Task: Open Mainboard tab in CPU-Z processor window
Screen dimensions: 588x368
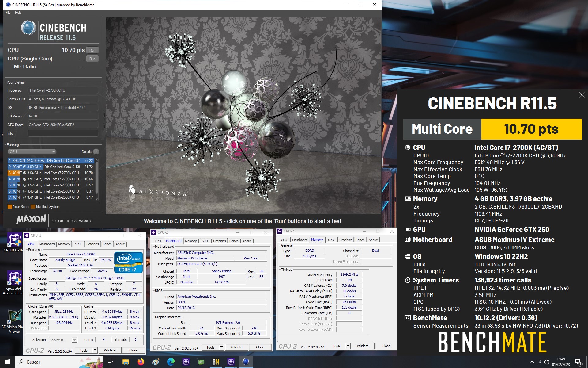Action: click(47, 244)
